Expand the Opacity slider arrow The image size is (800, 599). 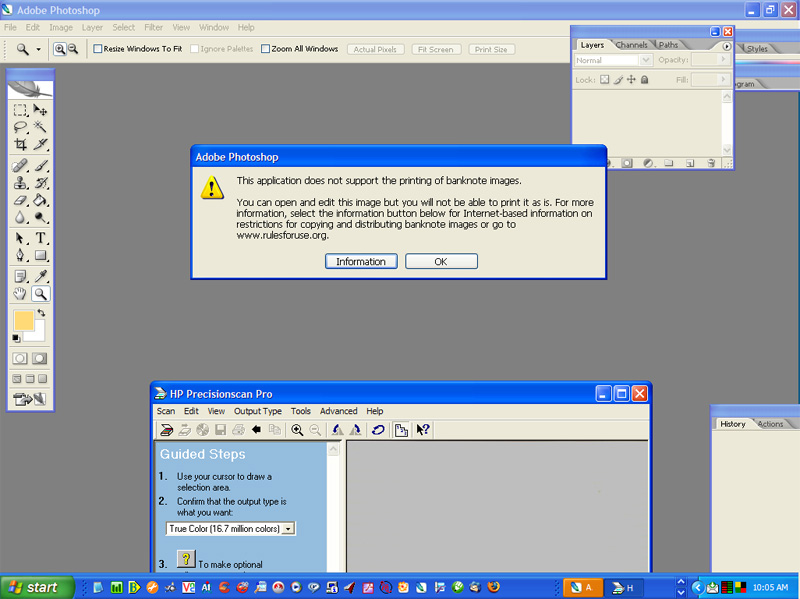(723, 60)
